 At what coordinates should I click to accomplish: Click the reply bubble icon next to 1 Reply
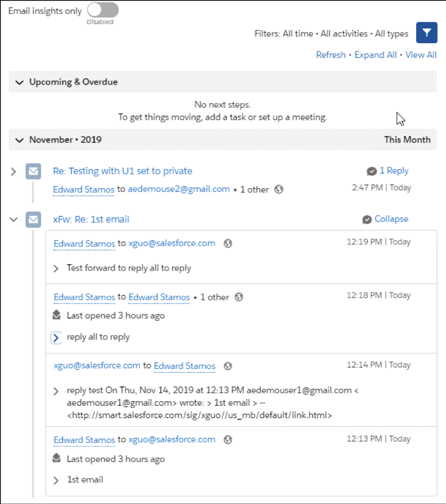371,171
